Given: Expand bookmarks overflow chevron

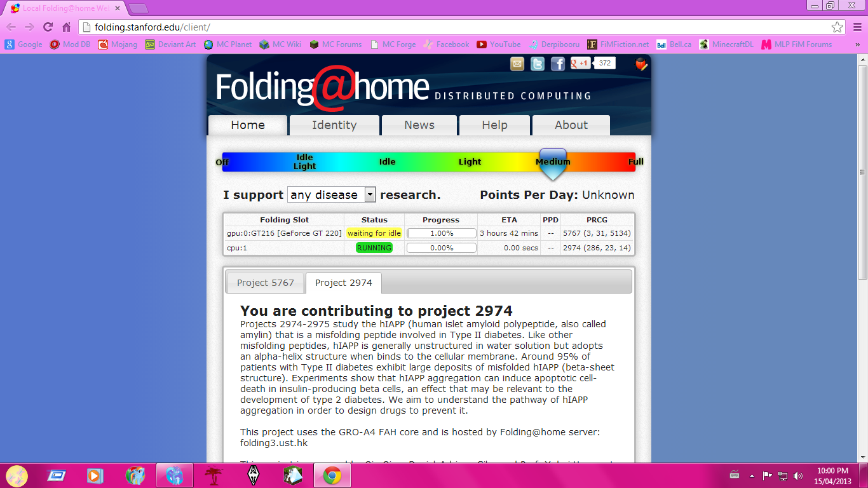Looking at the screenshot, I should pyautogui.click(x=858, y=44).
